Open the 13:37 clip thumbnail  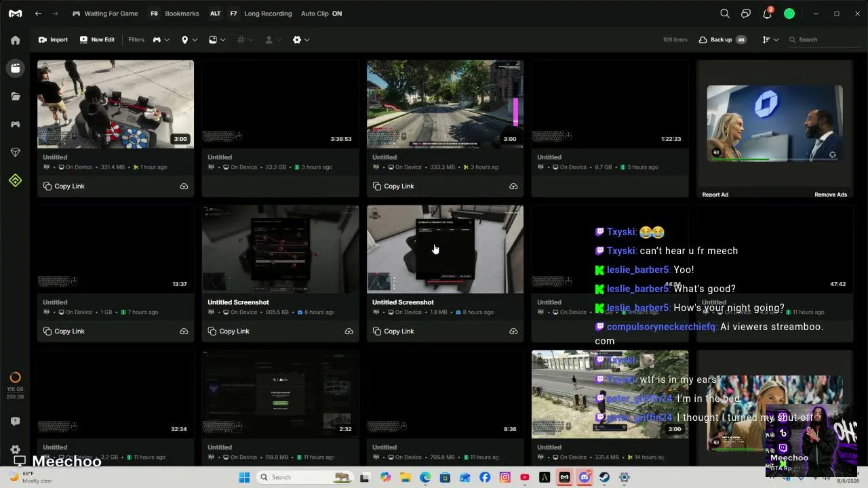click(x=115, y=249)
